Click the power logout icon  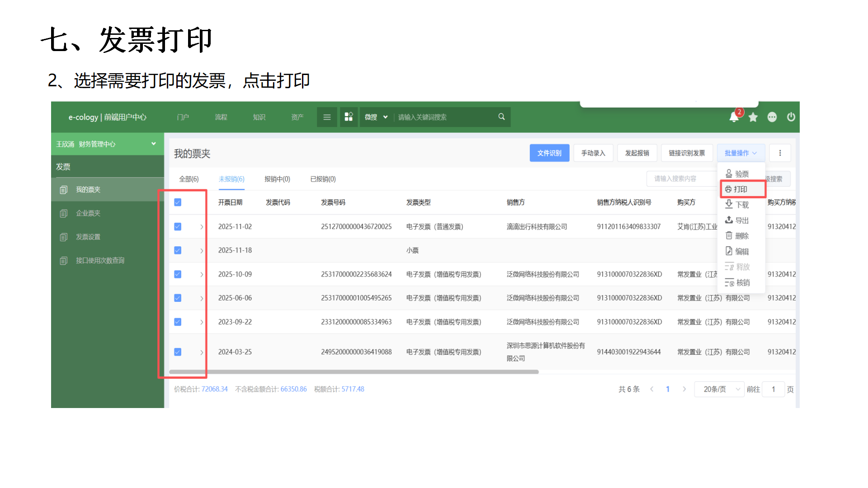click(x=791, y=117)
